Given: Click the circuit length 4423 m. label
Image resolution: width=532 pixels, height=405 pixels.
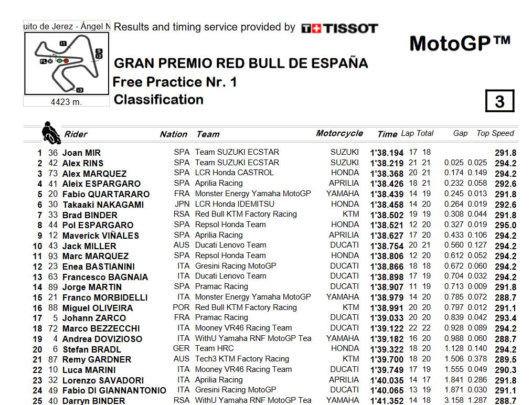Looking at the screenshot, I should [x=66, y=102].
